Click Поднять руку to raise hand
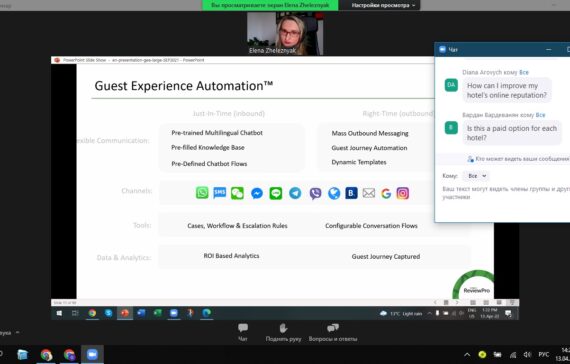 pos(283,332)
